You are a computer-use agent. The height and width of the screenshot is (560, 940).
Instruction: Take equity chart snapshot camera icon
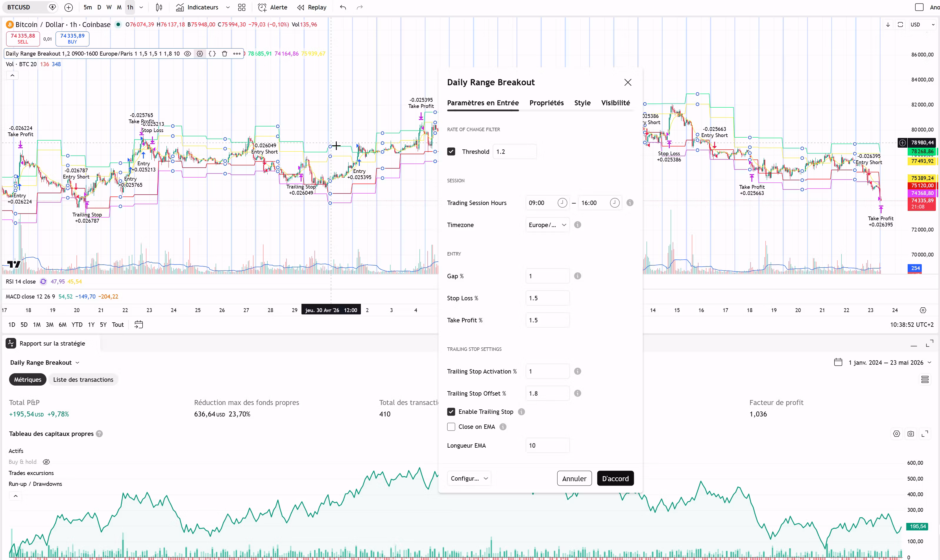click(x=911, y=434)
